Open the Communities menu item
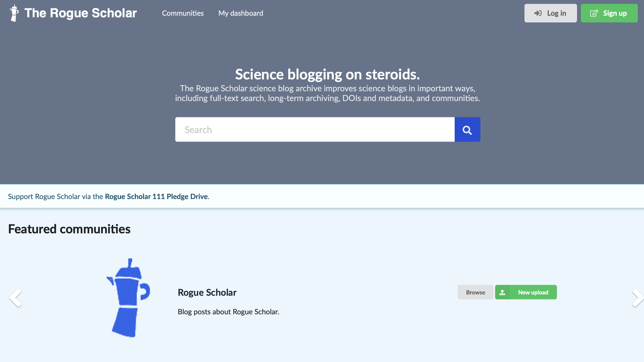644x362 pixels. (183, 13)
